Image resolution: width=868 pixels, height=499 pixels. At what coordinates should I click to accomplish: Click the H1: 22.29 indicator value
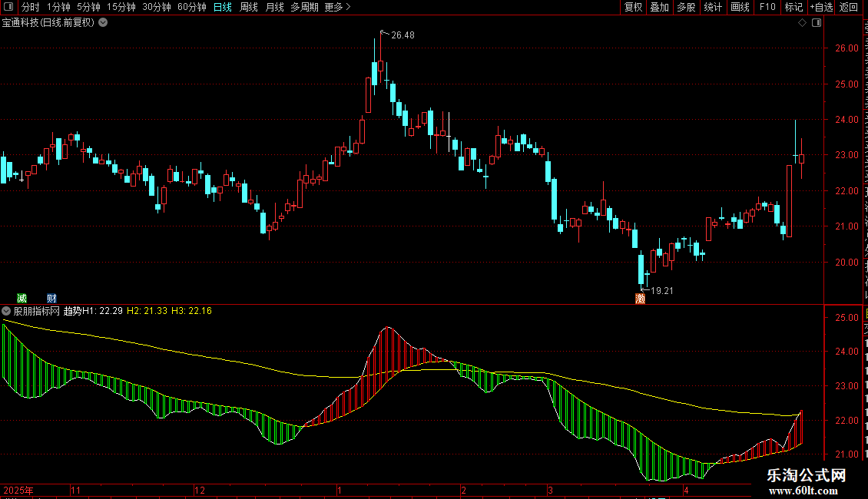tap(102, 311)
